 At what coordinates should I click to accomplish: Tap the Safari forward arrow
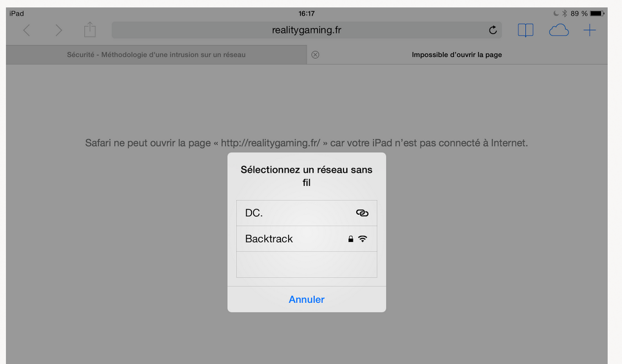pos(58,31)
